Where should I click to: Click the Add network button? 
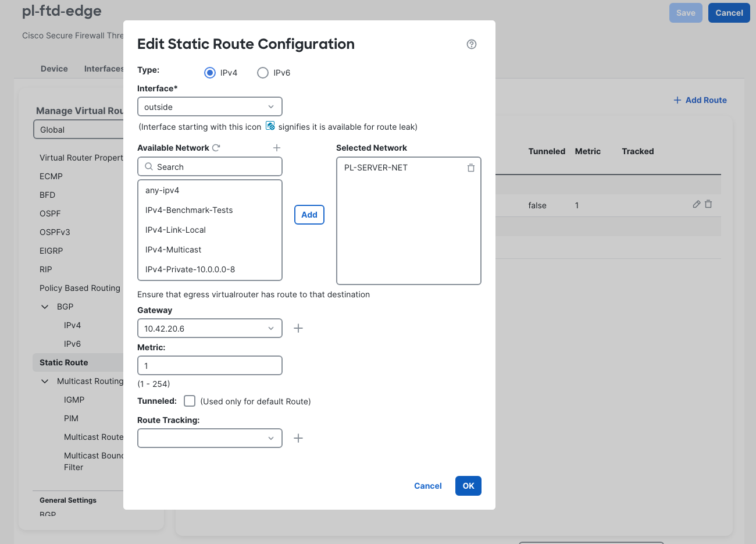point(309,215)
